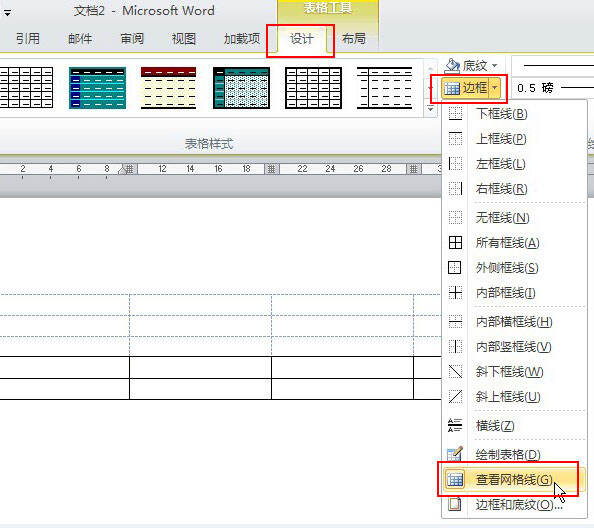Screen dimensions: 594x528
Task: Click the no border icon
Action: coord(455,217)
